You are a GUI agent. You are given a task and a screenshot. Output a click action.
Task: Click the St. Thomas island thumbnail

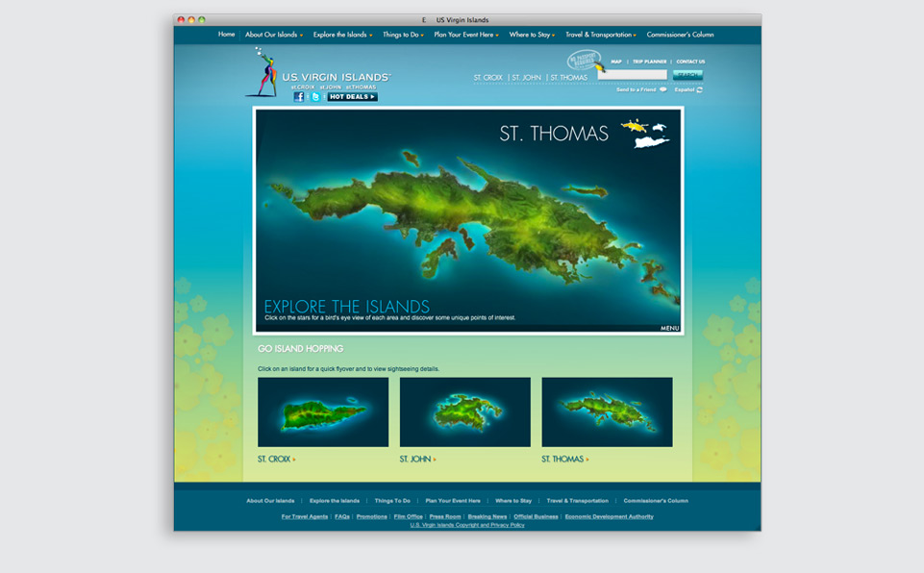pyautogui.click(x=607, y=412)
